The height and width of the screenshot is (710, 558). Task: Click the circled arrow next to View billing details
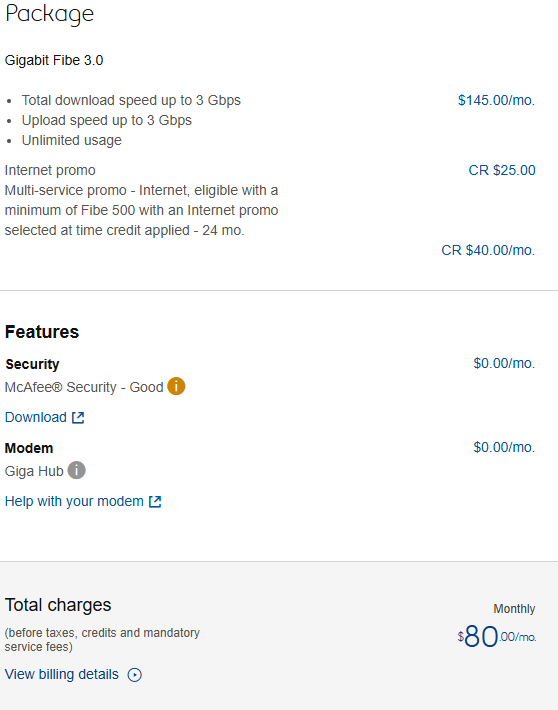[x=135, y=675]
